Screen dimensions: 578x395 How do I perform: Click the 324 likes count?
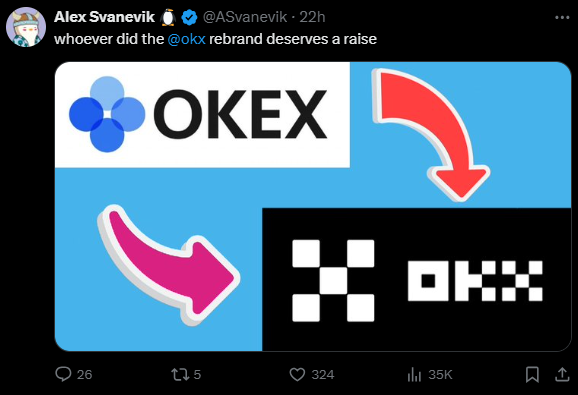323,375
